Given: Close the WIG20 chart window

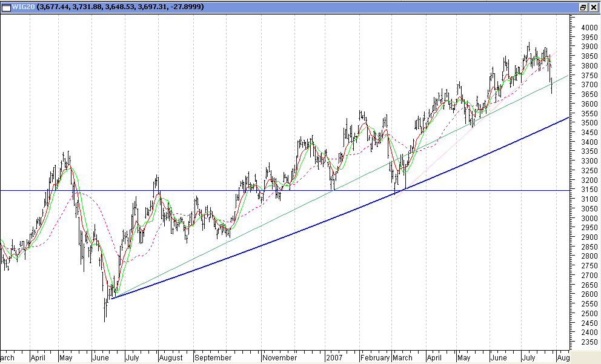Looking at the screenshot, I should [x=593, y=7].
